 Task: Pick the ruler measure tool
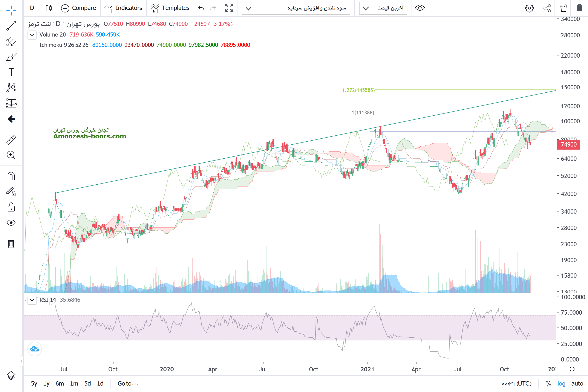(x=11, y=140)
